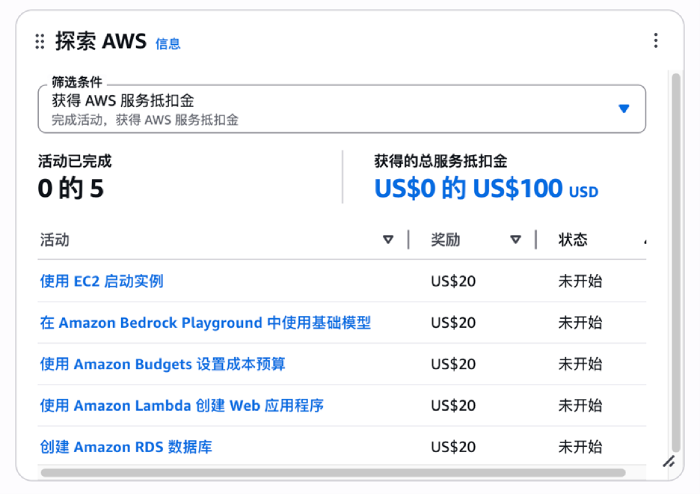
Task: Open the 信息 info link
Action: [168, 44]
